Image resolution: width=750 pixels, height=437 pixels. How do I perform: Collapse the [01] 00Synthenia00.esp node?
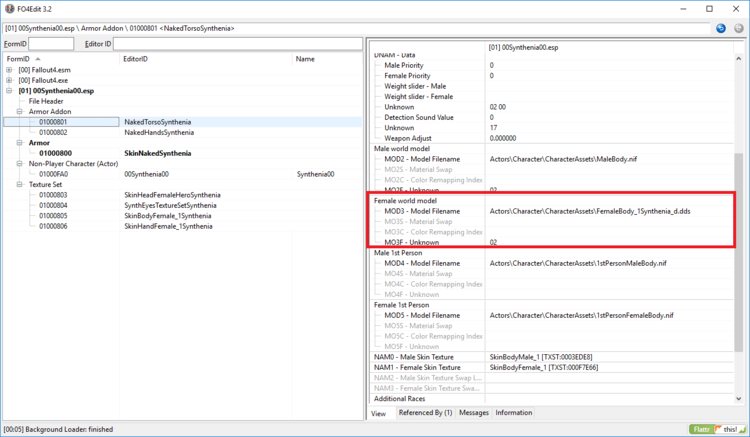click(x=9, y=91)
